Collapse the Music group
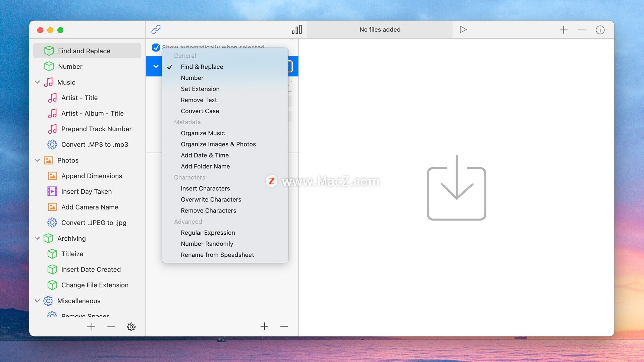The height and width of the screenshot is (362, 644). [37, 82]
